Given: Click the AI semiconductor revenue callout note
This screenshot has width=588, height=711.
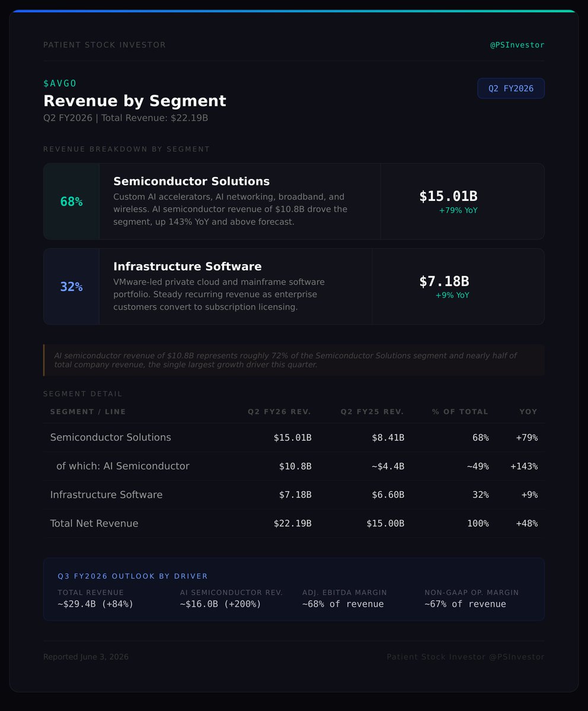Looking at the screenshot, I should coord(294,360).
